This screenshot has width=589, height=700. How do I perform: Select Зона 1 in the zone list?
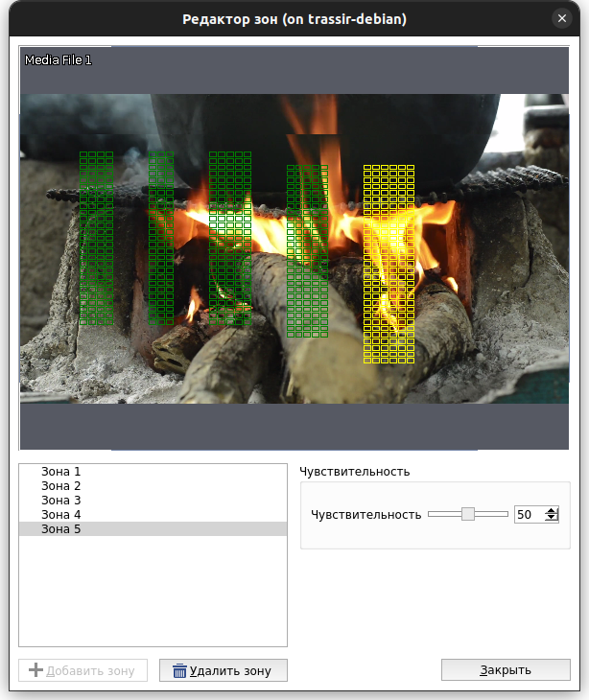pos(153,472)
